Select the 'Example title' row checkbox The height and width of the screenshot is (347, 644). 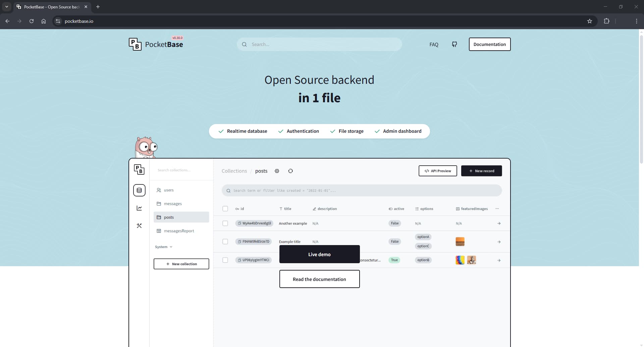tap(225, 242)
